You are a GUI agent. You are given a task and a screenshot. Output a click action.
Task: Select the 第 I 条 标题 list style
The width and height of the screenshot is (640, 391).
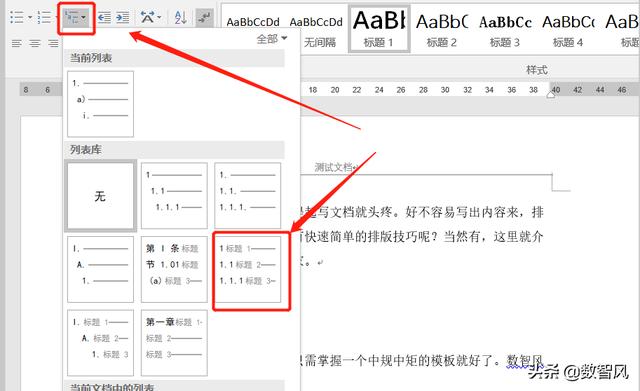[x=174, y=269]
